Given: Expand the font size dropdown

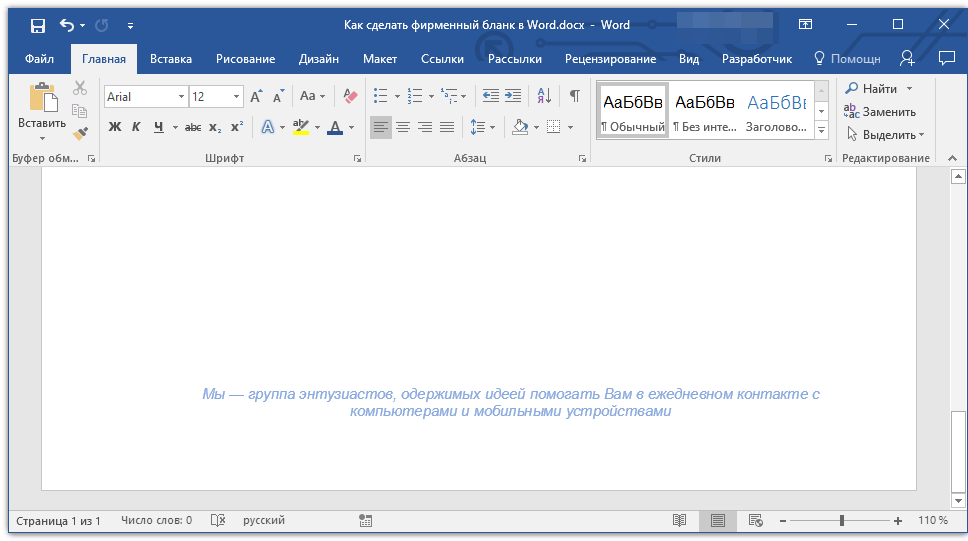Looking at the screenshot, I should tap(237, 97).
